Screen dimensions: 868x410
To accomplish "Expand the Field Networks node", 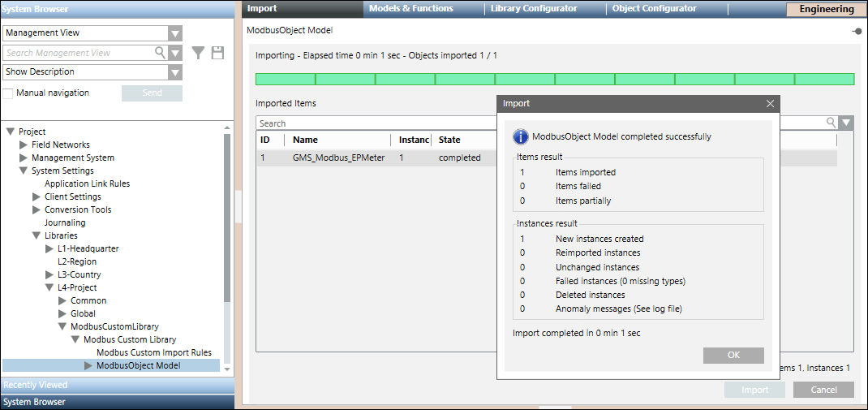I will point(24,145).
